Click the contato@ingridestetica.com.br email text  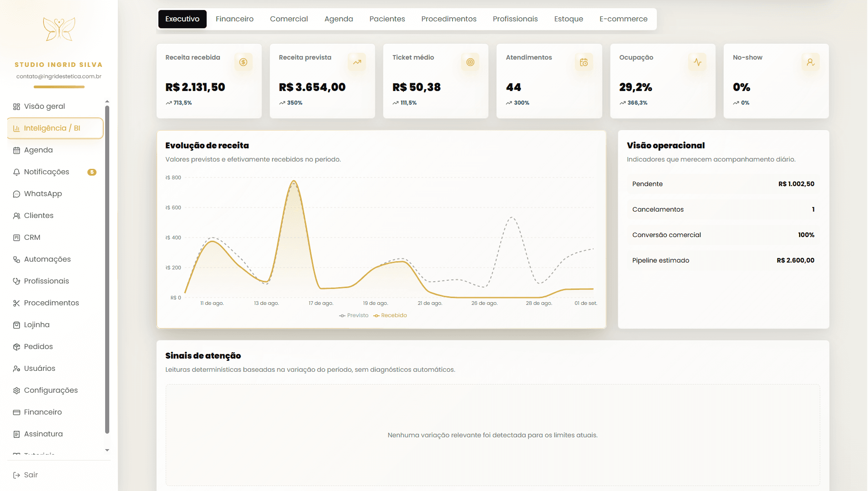59,76
